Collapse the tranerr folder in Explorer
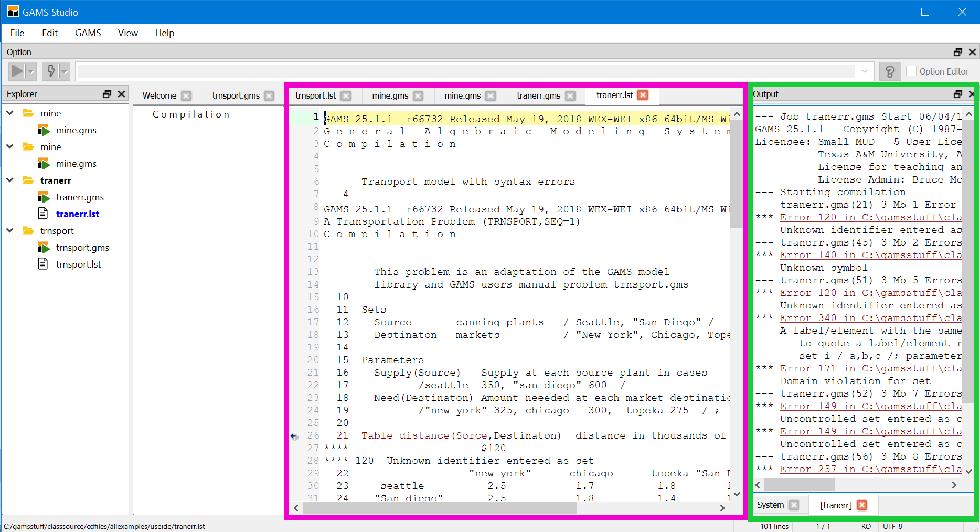 point(10,180)
